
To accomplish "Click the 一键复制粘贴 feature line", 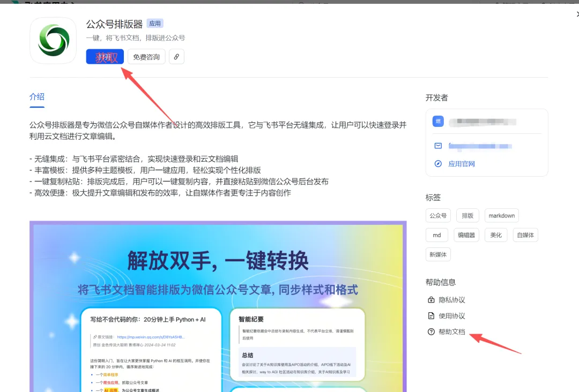I will [179, 182].
